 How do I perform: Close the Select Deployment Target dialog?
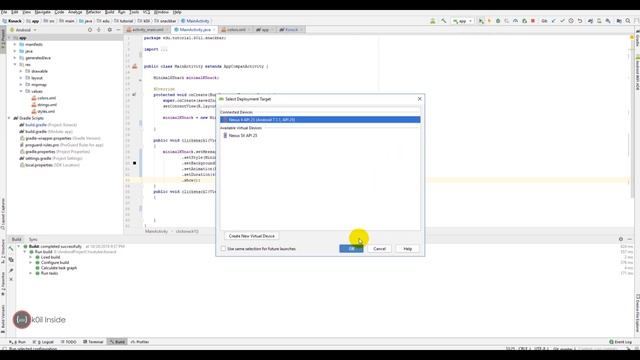(x=420, y=99)
